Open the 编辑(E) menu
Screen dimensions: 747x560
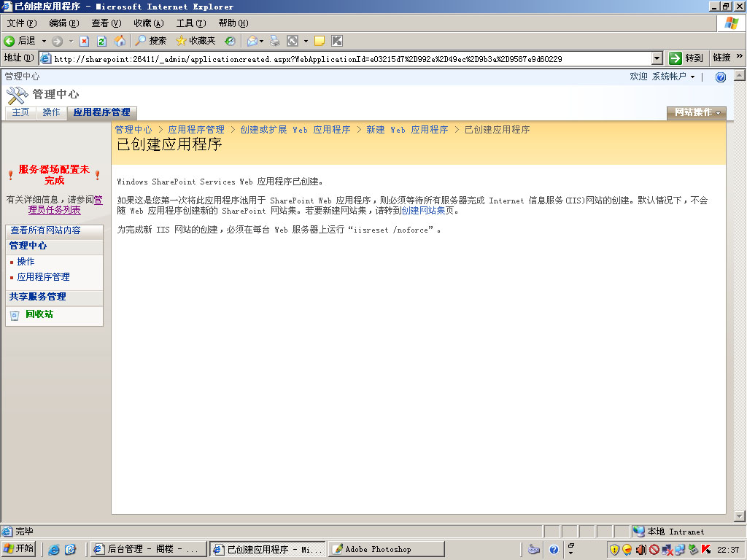(64, 23)
